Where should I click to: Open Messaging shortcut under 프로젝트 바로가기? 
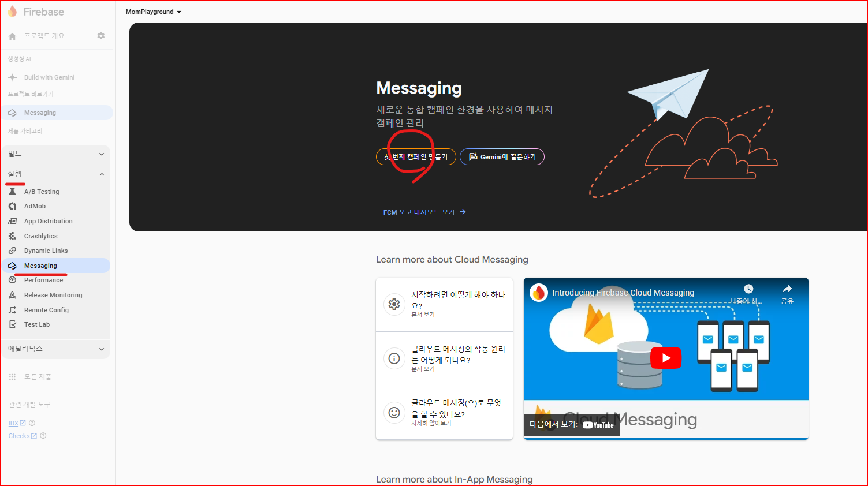pyautogui.click(x=56, y=113)
